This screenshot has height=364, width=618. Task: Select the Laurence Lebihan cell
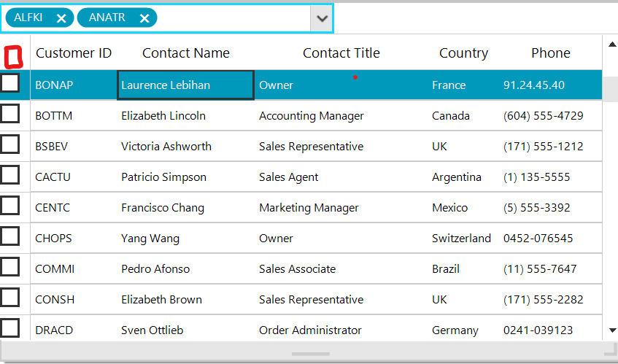click(185, 85)
